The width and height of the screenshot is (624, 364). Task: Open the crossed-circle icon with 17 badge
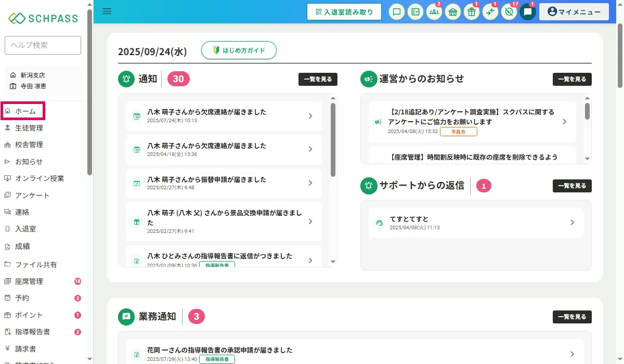coord(509,12)
